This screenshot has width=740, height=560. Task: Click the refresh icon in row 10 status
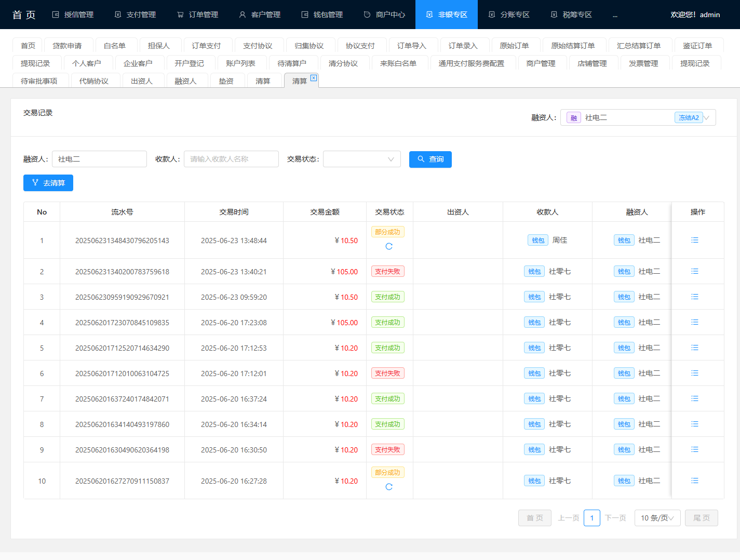(389, 487)
